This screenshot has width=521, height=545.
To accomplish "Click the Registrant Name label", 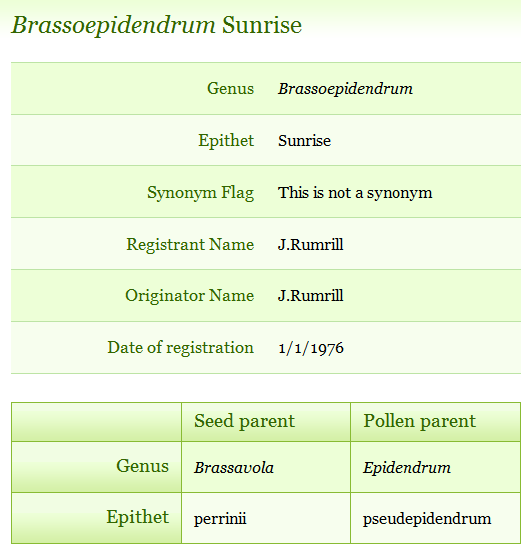I will click(x=190, y=244).
